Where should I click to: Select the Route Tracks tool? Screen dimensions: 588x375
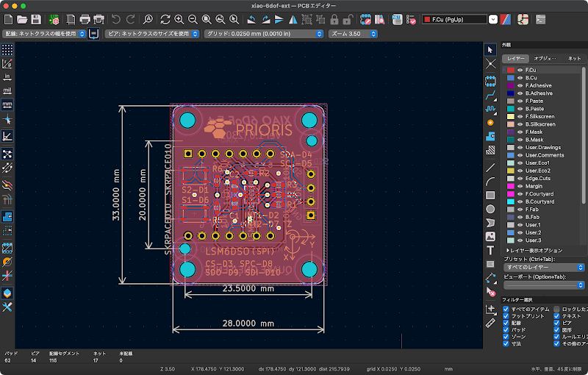[x=490, y=95]
